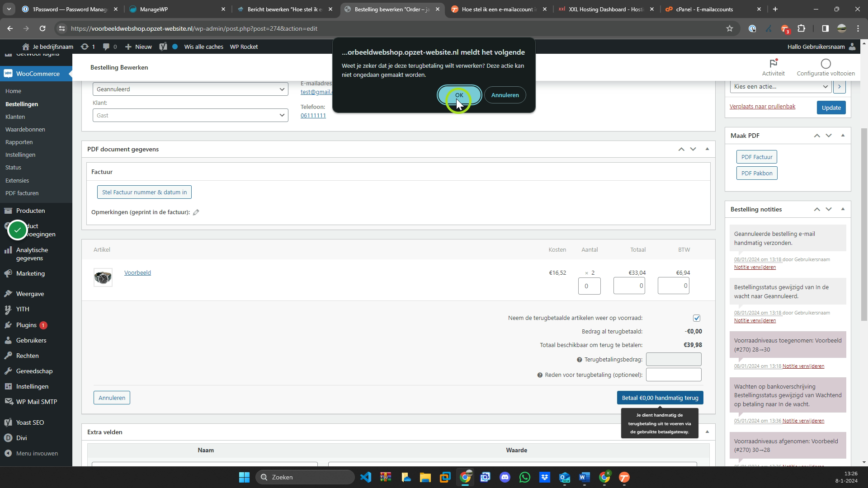The width and height of the screenshot is (868, 488).
Task: Open the Activiteit flag icon
Action: click(x=774, y=64)
